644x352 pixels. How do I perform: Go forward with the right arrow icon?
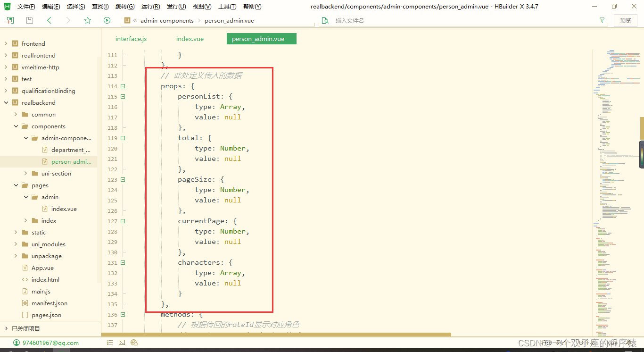68,20
